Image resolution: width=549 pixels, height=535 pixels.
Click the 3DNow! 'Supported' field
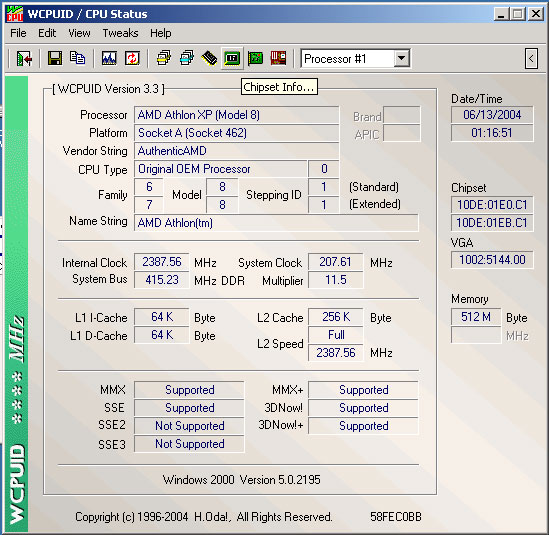[x=363, y=408]
